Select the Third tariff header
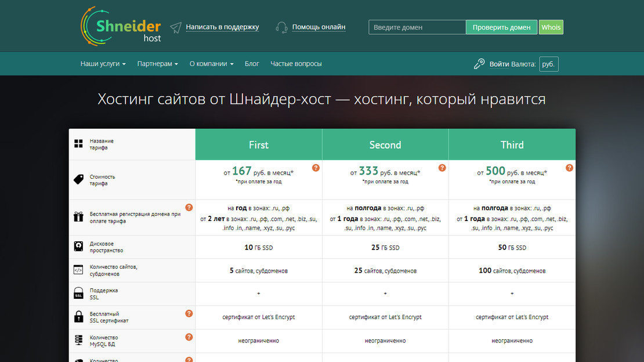644x362 pixels. (512, 144)
